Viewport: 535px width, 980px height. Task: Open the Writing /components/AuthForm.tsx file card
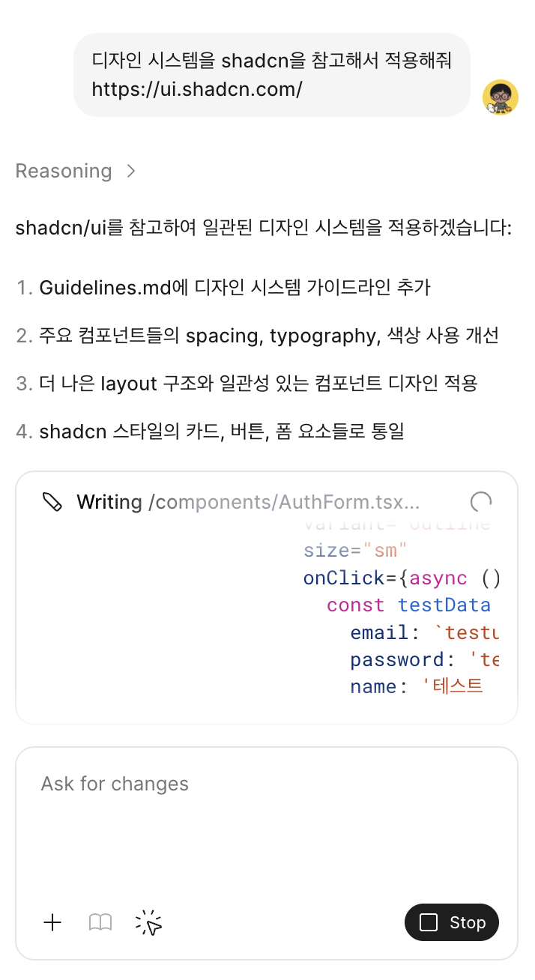pyautogui.click(x=267, y=598)
